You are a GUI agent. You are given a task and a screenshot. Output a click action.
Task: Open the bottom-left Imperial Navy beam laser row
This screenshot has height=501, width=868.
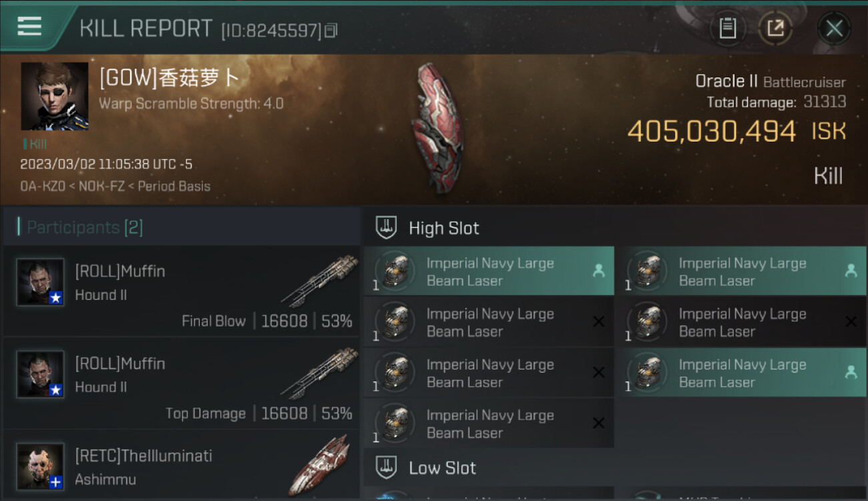coord(489,424)
